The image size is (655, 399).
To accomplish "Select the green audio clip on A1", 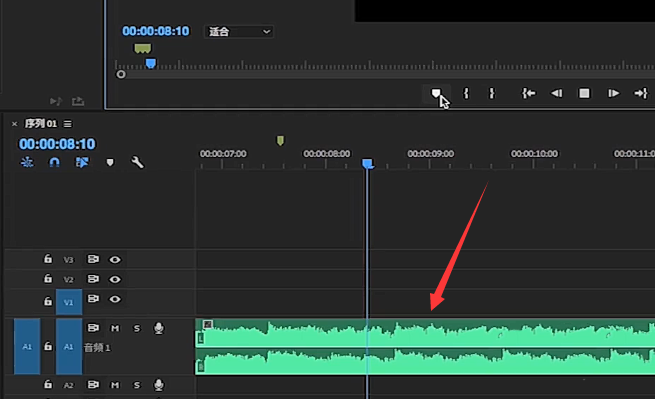I will coord(425,347).
